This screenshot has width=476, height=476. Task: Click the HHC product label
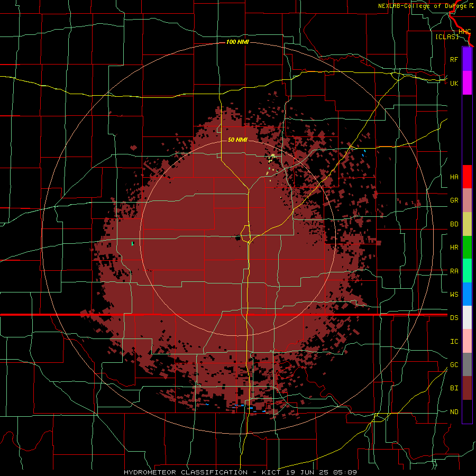pos(464,31)
